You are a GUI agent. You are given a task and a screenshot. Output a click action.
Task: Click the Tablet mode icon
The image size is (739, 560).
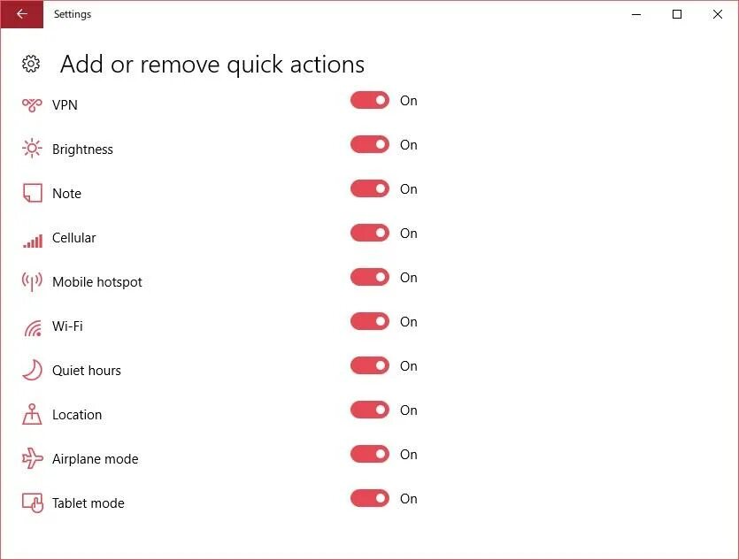point(33,502)
